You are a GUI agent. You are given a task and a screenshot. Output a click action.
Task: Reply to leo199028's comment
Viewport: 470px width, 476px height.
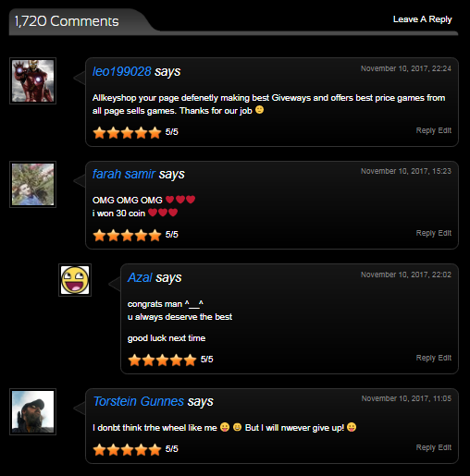pos(426,130)
